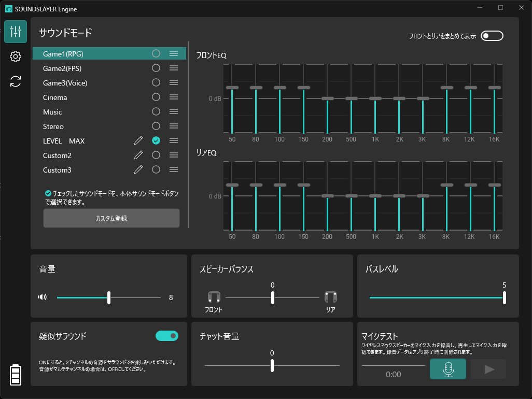Check the Cinema mode circle
The image size is (532, 399).
coord(156,97)
